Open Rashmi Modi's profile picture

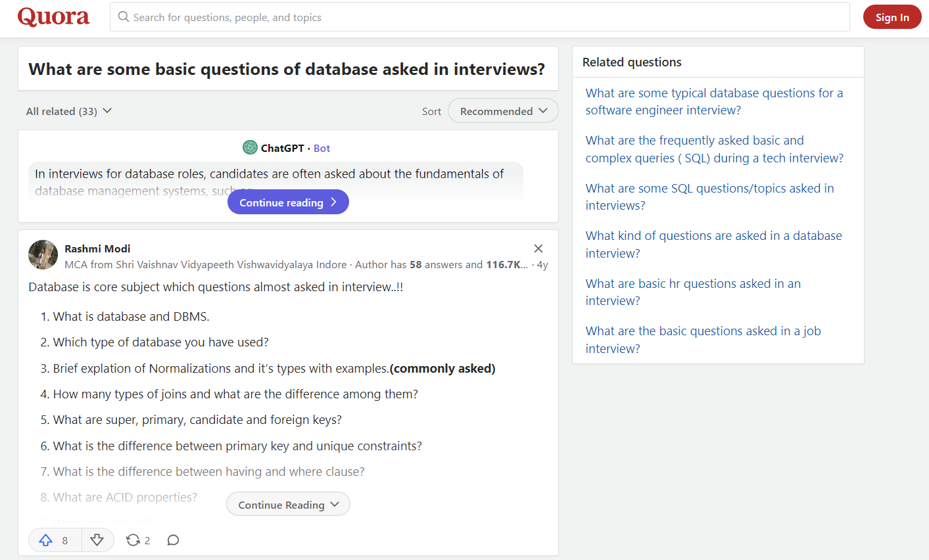(43, 255)
